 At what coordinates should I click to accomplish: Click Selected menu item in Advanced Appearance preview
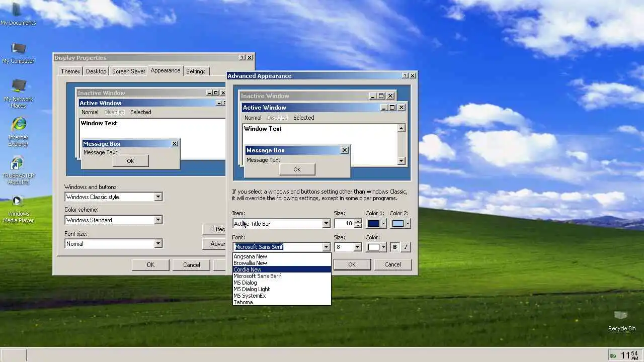click(304, 118)
